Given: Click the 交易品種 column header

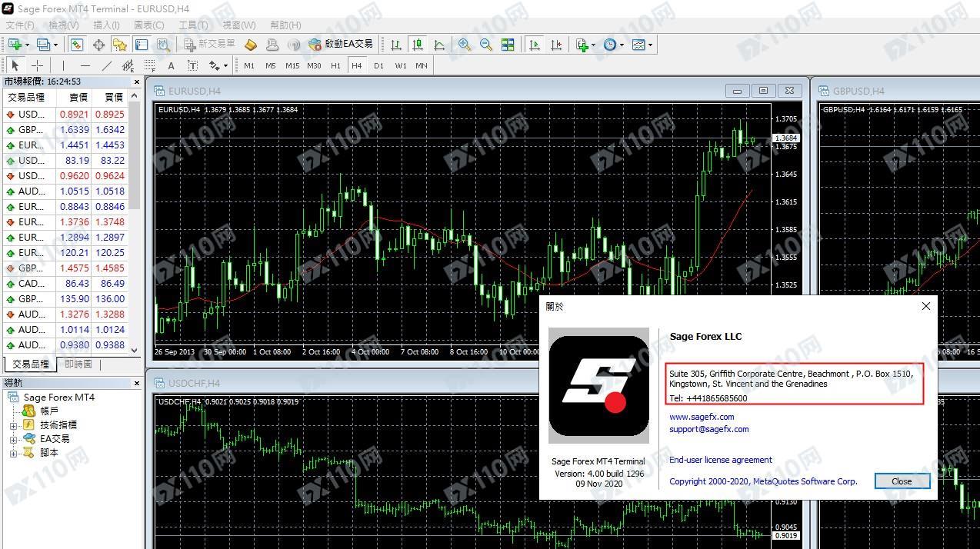Looking at the screenshot, I should (29, 97).
